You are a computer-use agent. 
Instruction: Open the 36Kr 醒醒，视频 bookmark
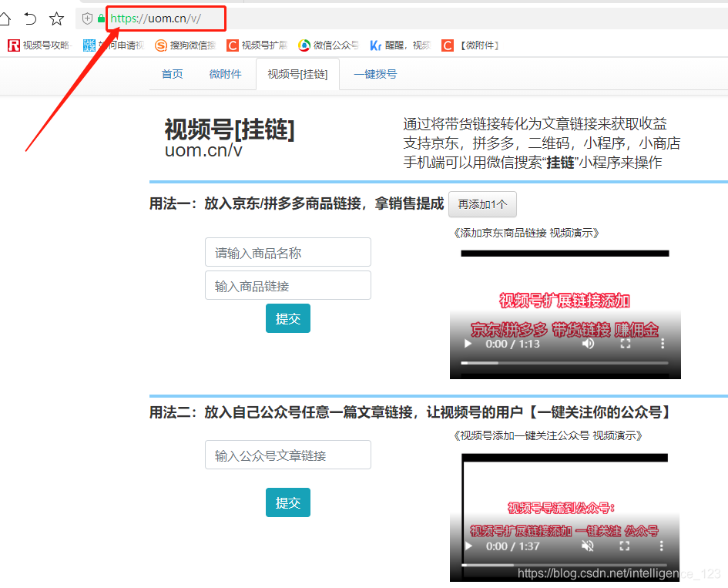[x=401, y=45]
